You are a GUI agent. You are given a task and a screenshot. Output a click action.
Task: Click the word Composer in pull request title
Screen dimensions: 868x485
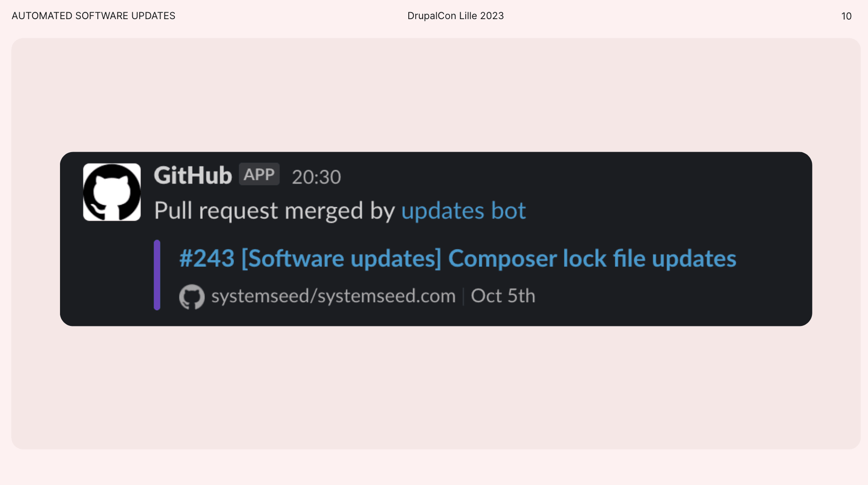tap(502, 259)
